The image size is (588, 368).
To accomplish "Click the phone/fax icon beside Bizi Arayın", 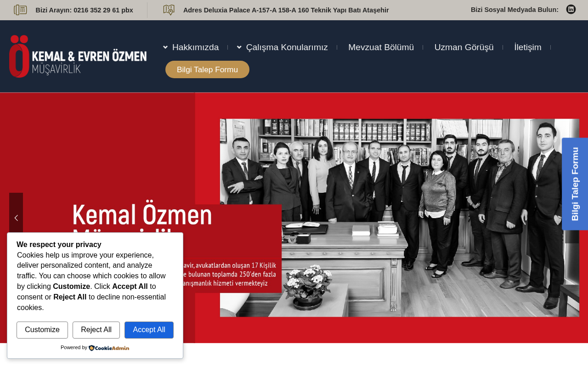I will click(x=20, y=10).
